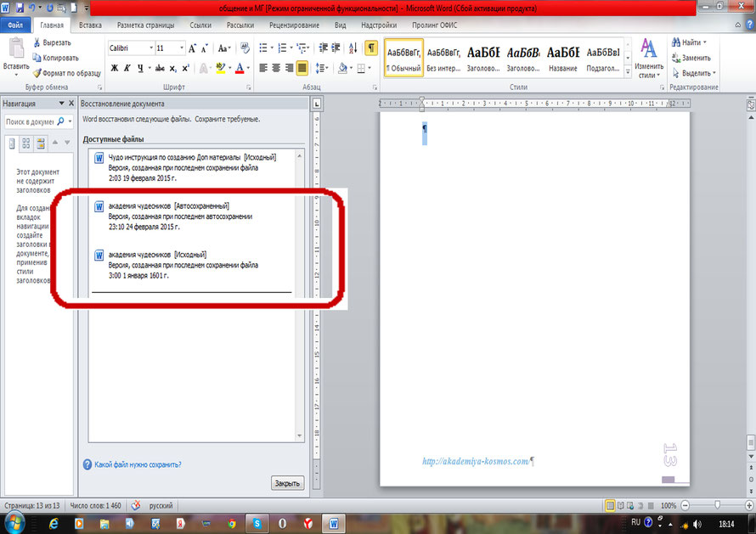Toggle subscript formatting
The width and height of the screenshot is (756, 534).
[x=172, y=69]
